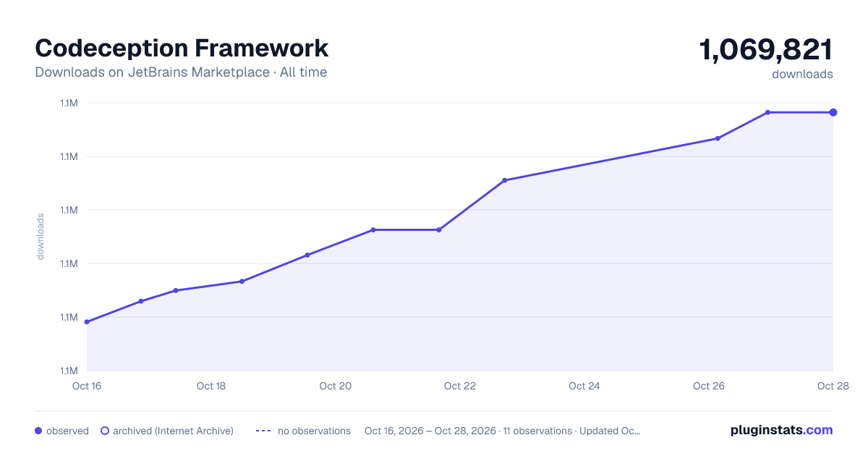Click the dashed no observations legend icon
The width and height of the screenshot is (868, 456).
[263, 431]
